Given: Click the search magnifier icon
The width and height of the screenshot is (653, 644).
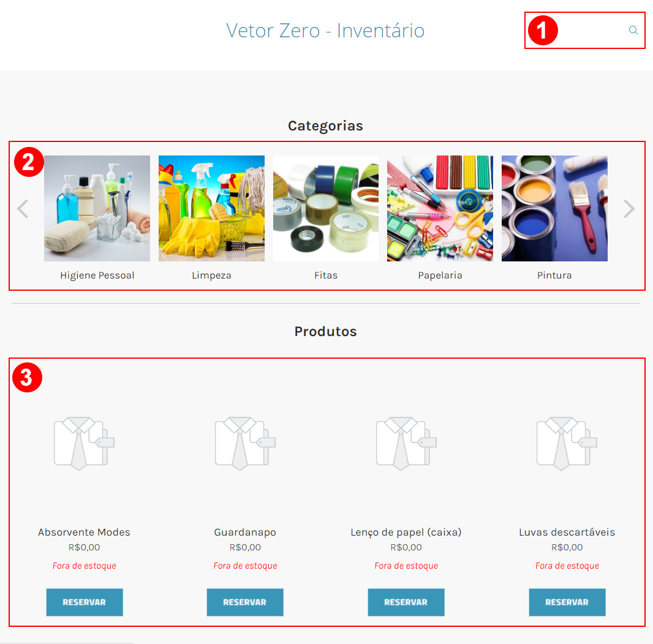Looking at the screenshot, I should [x=633, y=31].
